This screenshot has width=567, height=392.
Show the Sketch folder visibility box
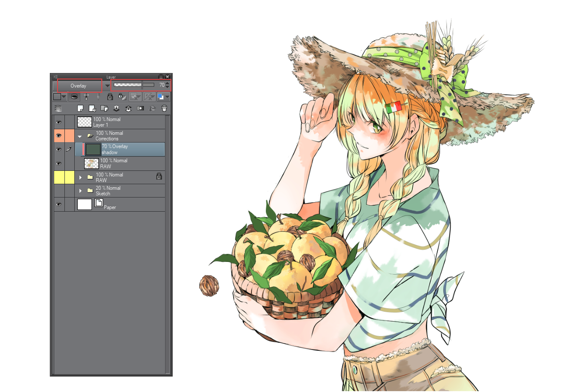point(59,190)
